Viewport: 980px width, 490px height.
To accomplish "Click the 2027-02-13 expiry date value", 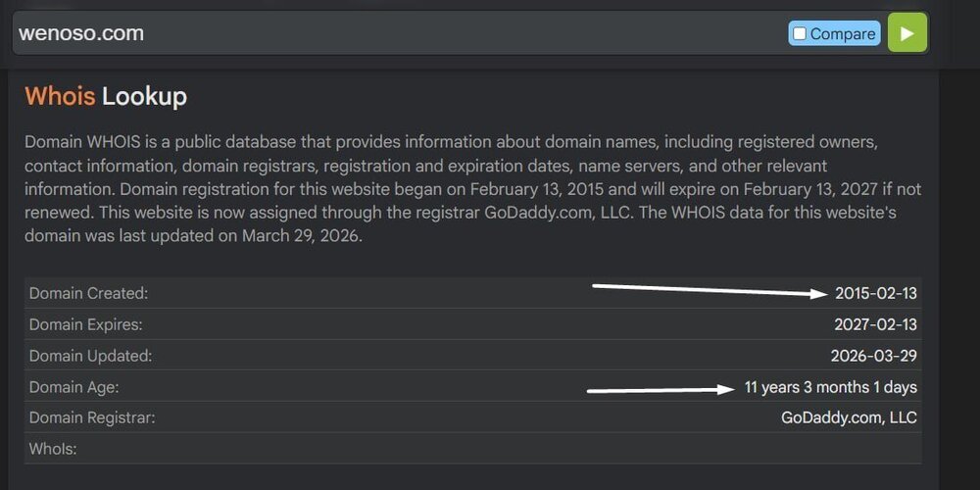I will (x=875, y=324).
